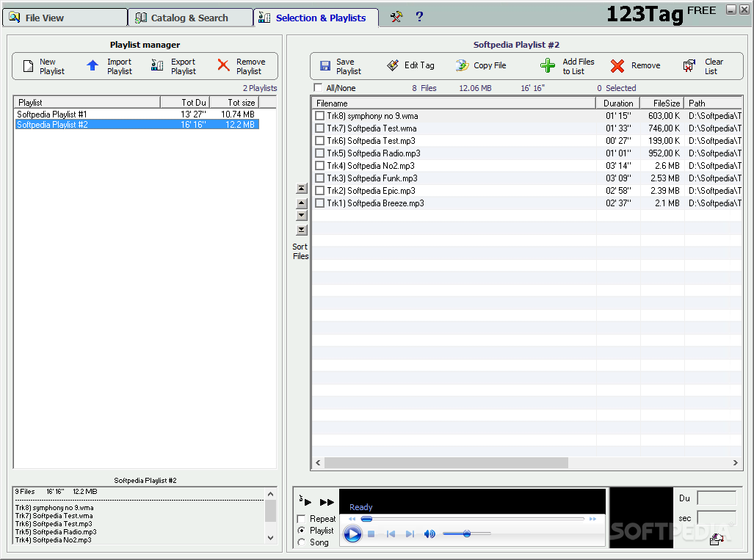
Task: Click the Copy File icon
Action: pyautogui.click(x=462, y=65)
